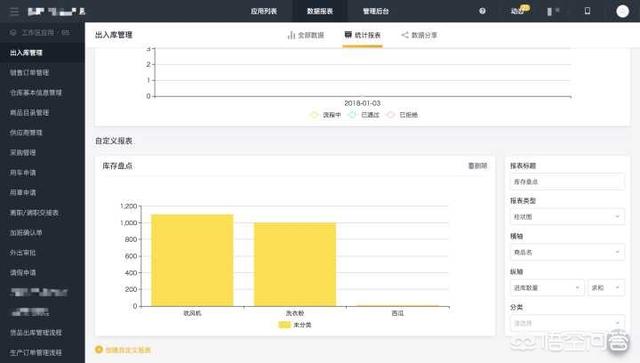Click the workspace icon in sidebar header

tap(13, 32)
